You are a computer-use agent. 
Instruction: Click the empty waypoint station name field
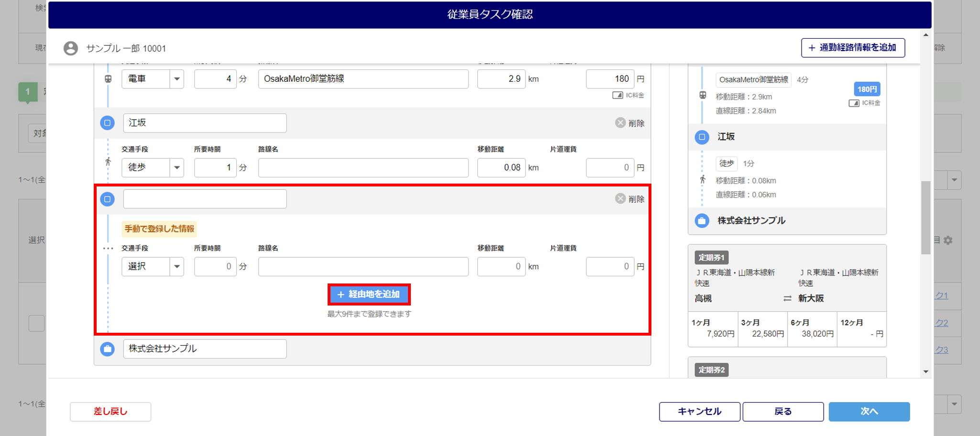tap(205, 199)
